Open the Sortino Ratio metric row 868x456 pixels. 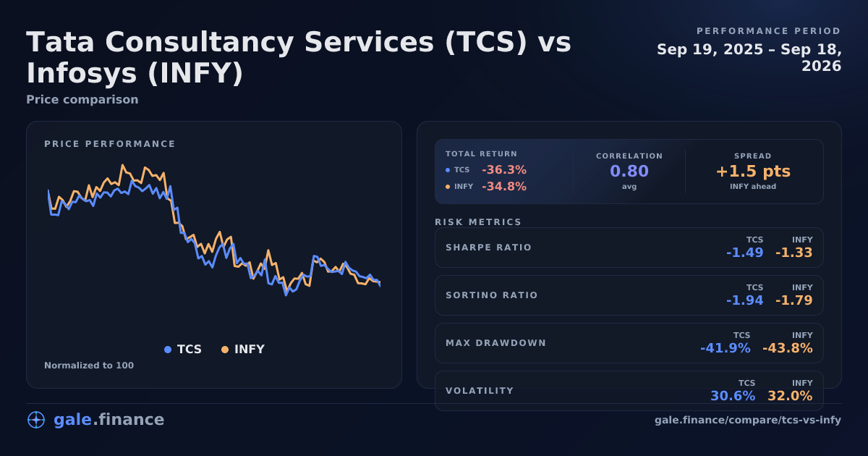[629, 295]
